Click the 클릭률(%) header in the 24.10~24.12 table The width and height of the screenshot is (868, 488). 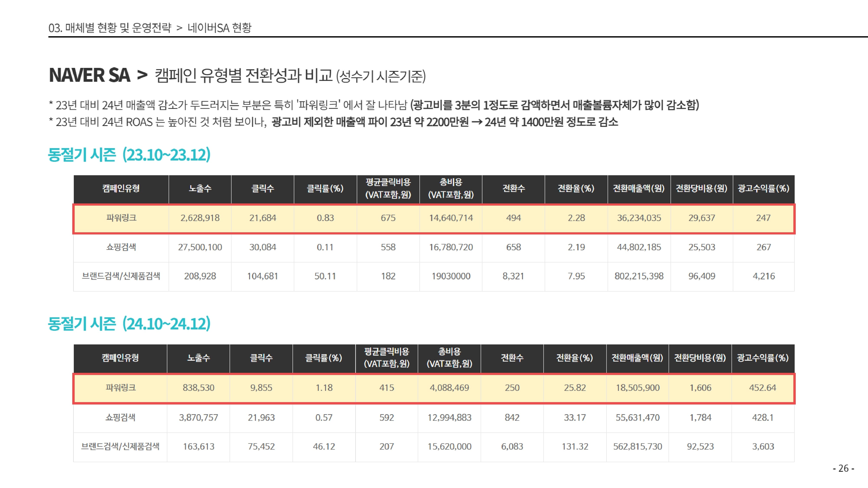point(324,358)
